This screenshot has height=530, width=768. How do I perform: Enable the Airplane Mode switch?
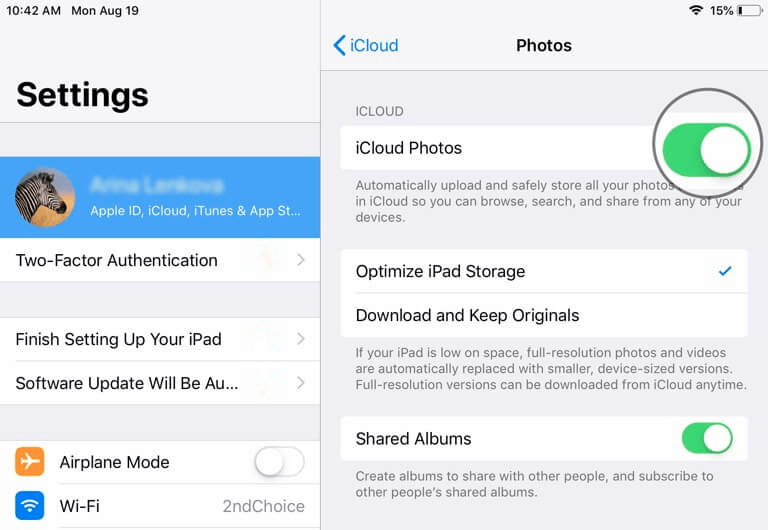tap(279, 461)
